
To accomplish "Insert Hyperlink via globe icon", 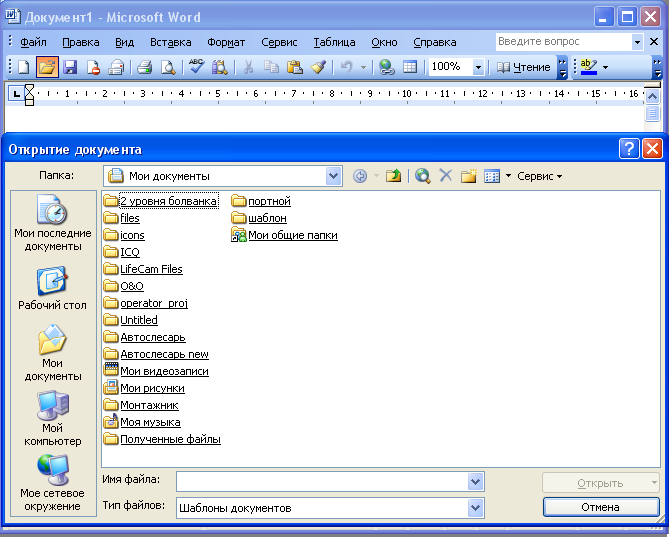I will (387, 67).
